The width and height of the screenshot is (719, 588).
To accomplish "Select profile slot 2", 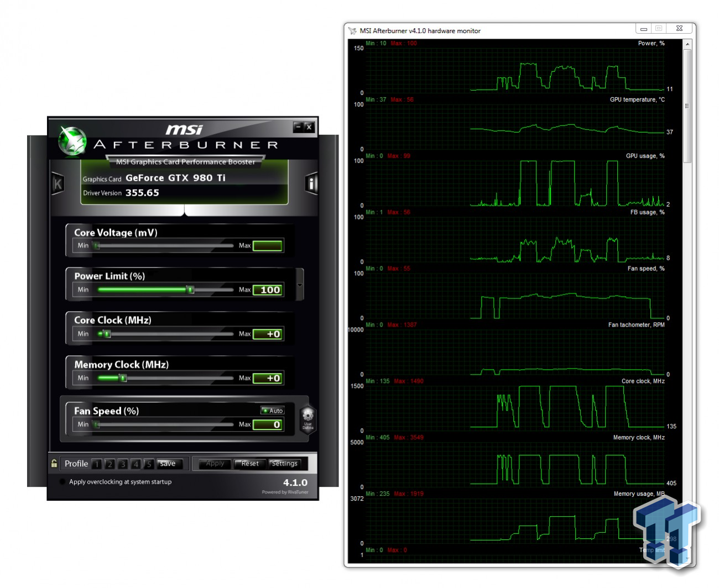I will pos(110,464).
